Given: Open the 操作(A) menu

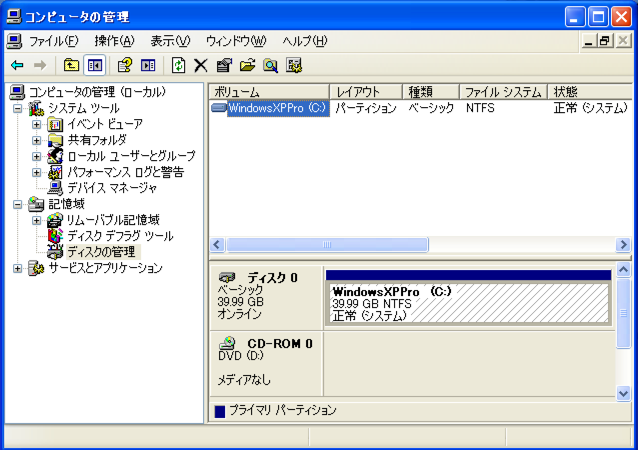Looking at the screenshot, I should tap(114, 41).
